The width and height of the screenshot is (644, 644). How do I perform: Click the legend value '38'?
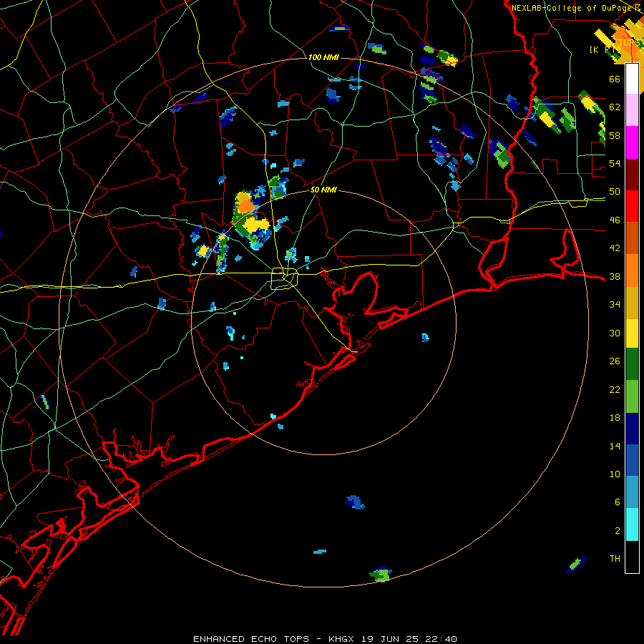point(615,276)
